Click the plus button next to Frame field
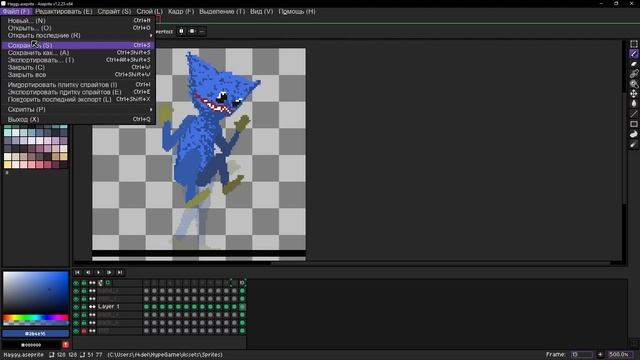Viewport: 640px width, 360px height. 600,354
